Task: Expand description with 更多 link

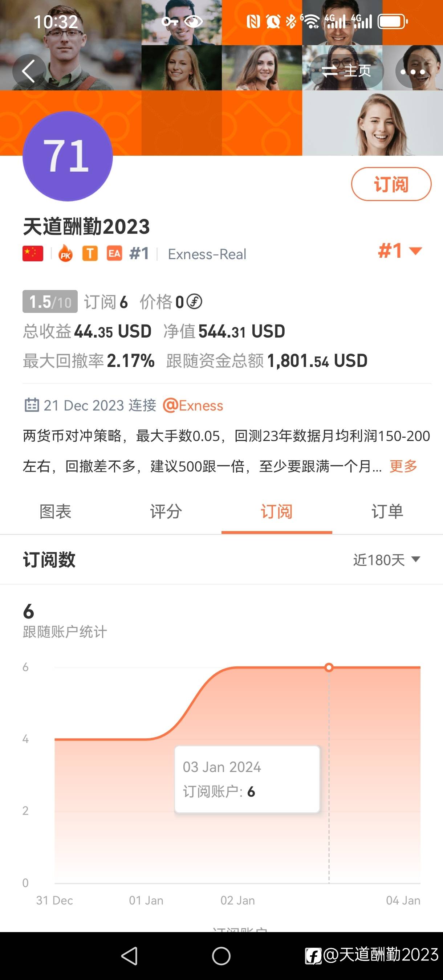Action: pos(403,466)
